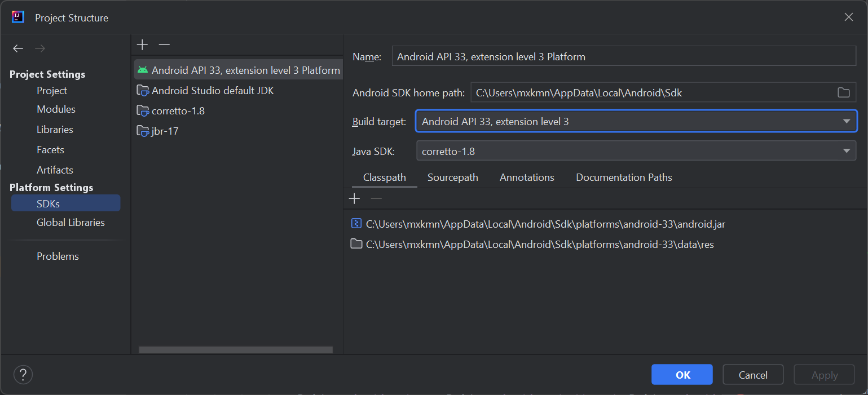Click the Apply button

(825, 375)
